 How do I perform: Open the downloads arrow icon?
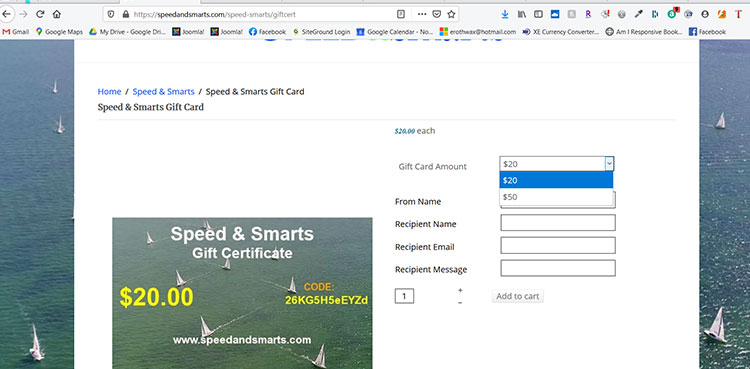tap(505, 14)
